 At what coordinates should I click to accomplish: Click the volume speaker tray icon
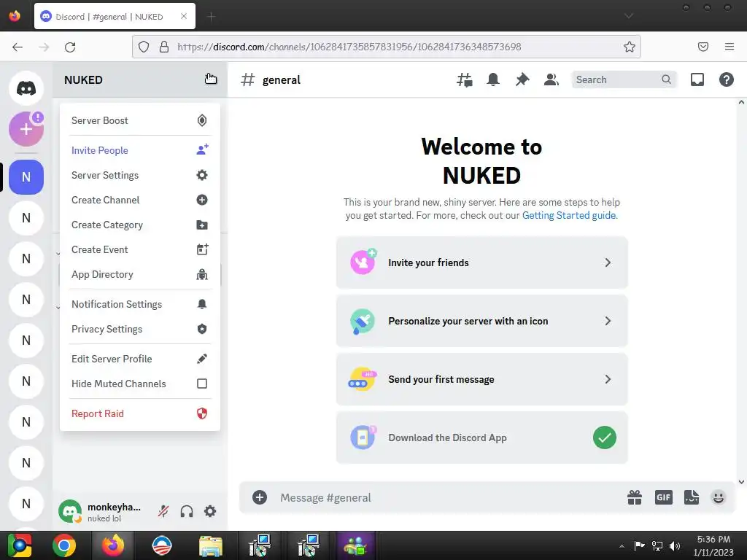tap(675, 546)
